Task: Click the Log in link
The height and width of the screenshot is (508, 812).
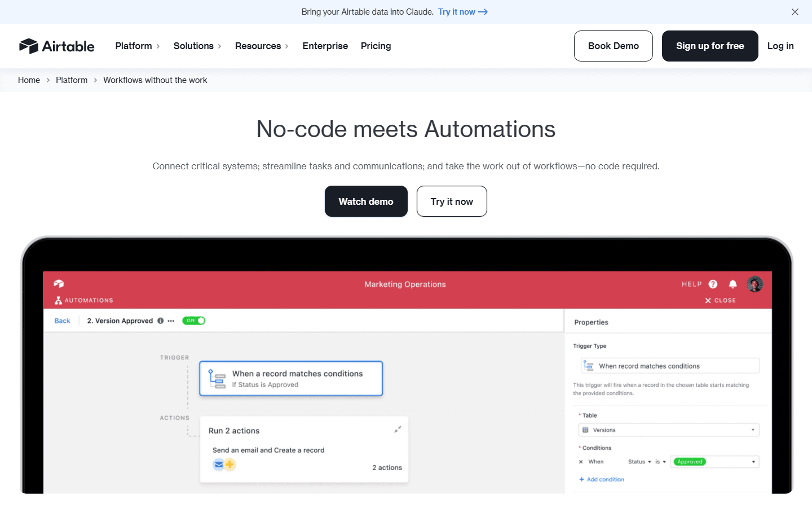Action: click(780, 46)
